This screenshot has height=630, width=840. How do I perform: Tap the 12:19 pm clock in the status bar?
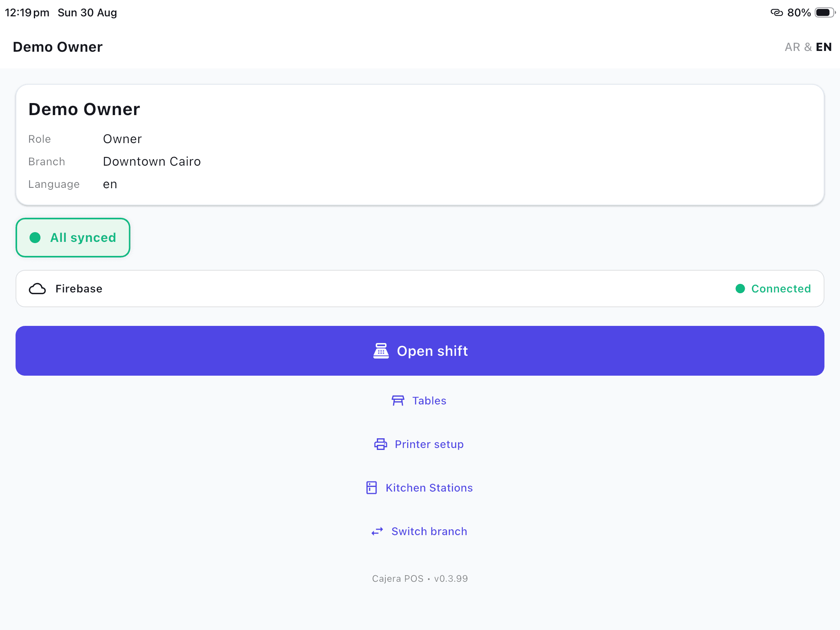(x=27, y=12)
